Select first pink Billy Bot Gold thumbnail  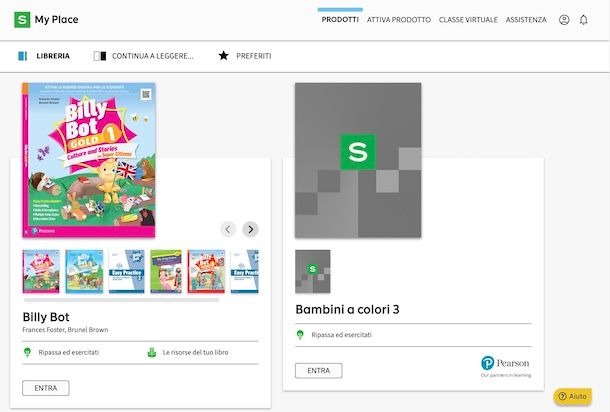tap(41, 271)
